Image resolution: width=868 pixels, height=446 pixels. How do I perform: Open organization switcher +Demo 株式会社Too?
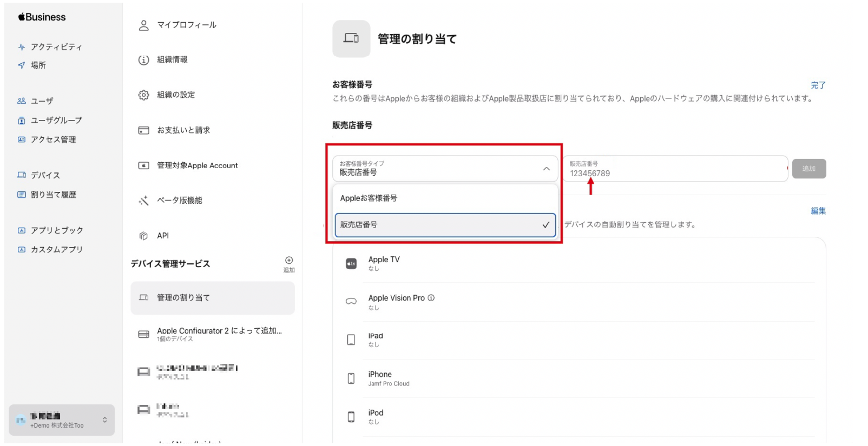[62, 420]
